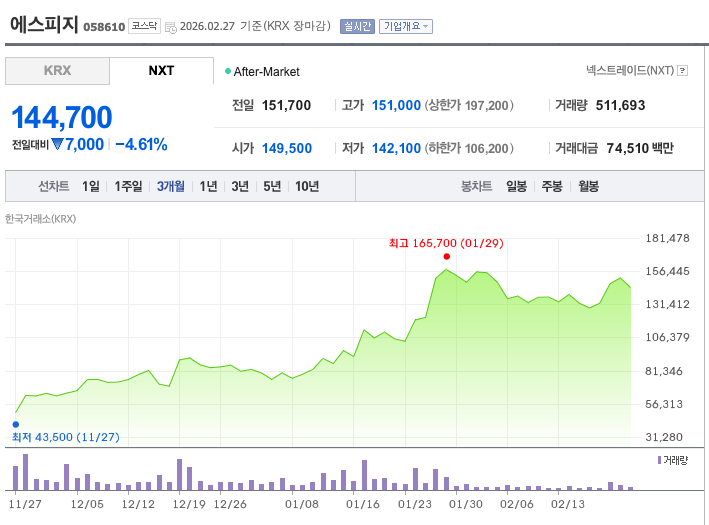Click the open price 149,500
The width and height of the screenshot is (709, 525).
[x=287, y=148]
